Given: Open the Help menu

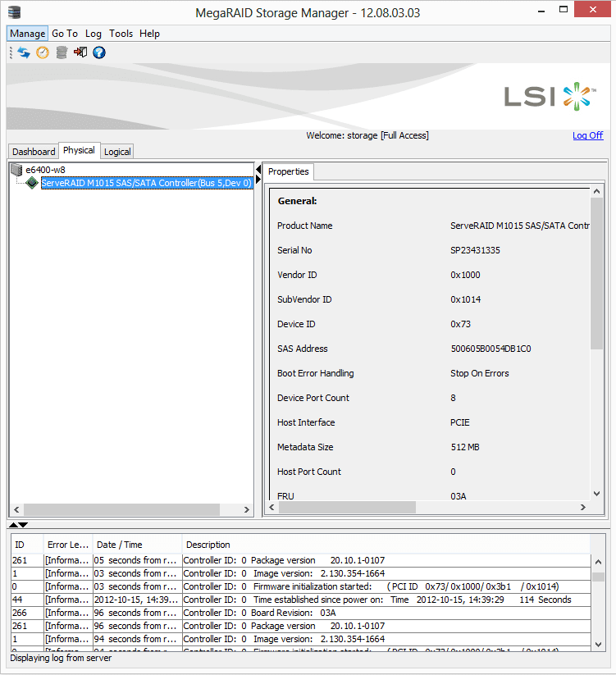Looking at the screenshot, I should click(x=150, y=34).
